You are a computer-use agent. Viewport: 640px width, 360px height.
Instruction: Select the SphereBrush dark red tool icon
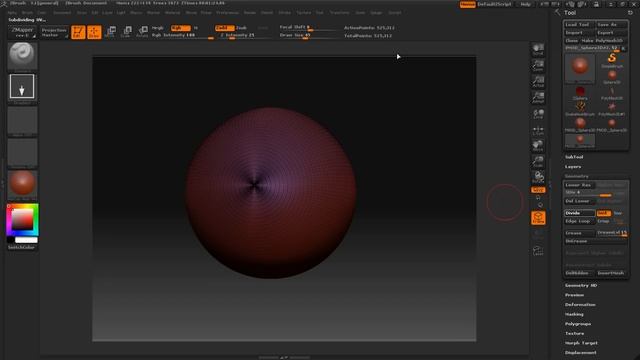coord(580,93)
